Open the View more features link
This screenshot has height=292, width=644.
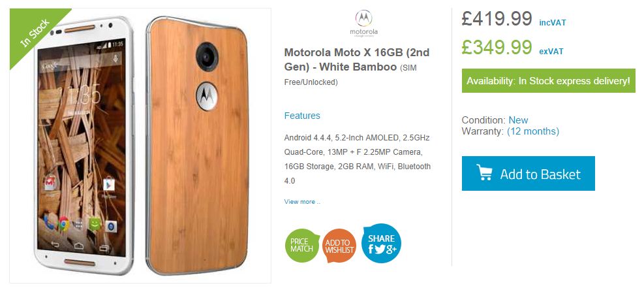pos(302,201)
